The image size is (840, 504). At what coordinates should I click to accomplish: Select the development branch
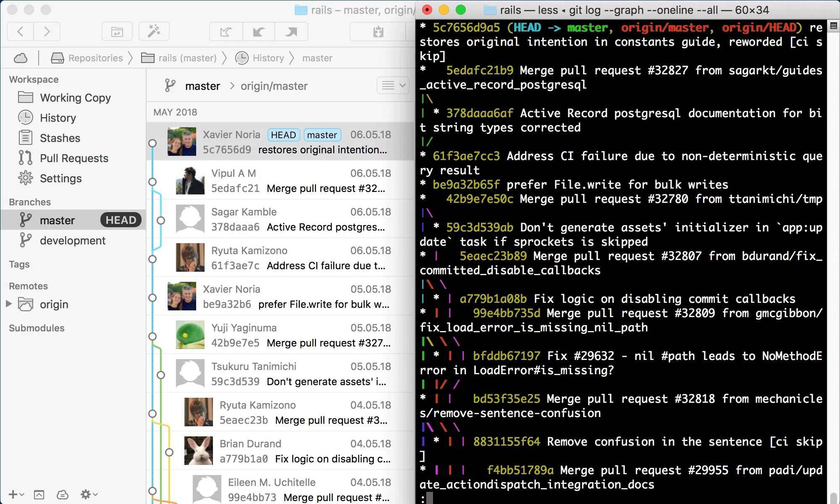click(72, 240)
